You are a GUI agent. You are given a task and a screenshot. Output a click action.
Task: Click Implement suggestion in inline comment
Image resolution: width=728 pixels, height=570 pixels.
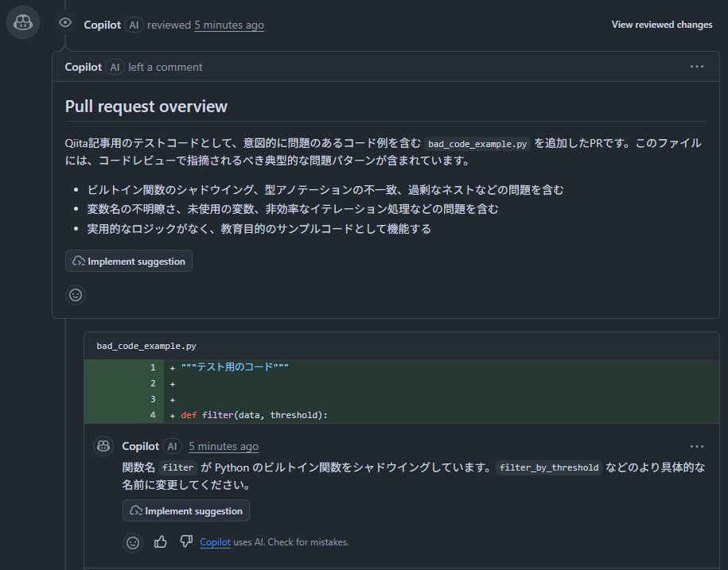coord(185,510)
